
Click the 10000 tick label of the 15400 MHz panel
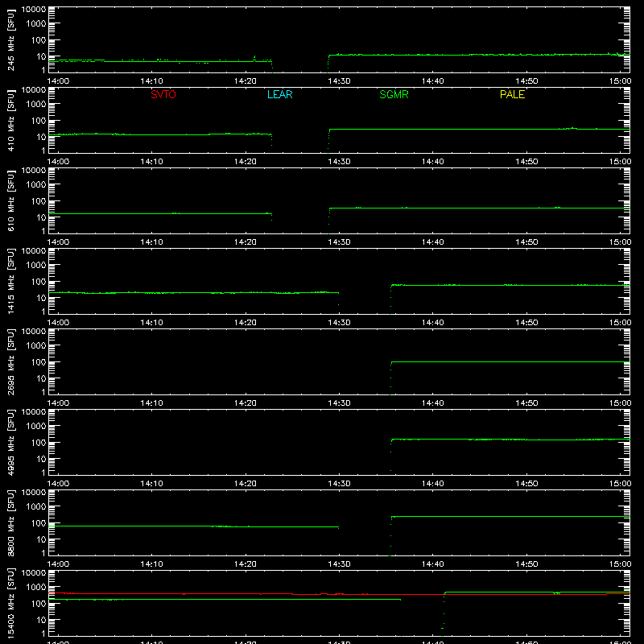(x=34, y=573)
